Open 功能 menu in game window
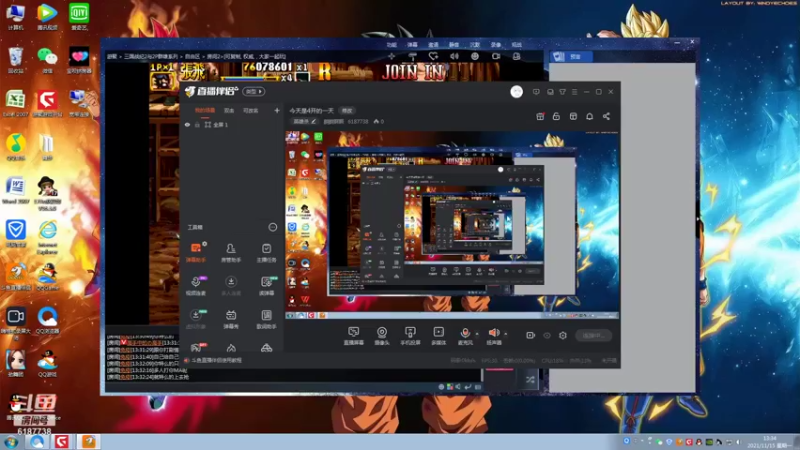Image resolution: width=800 pixels, height=450 pixels. pos(391,45)
